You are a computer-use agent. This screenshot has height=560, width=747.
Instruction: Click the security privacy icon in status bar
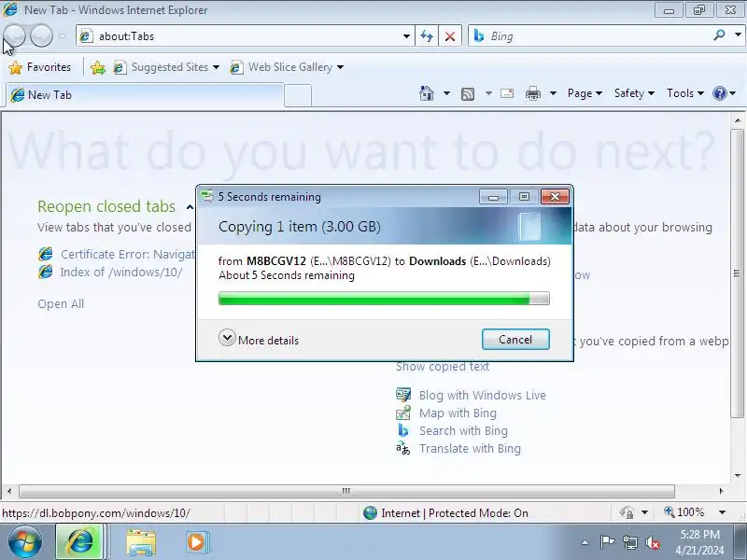click(x=627, y=512)
